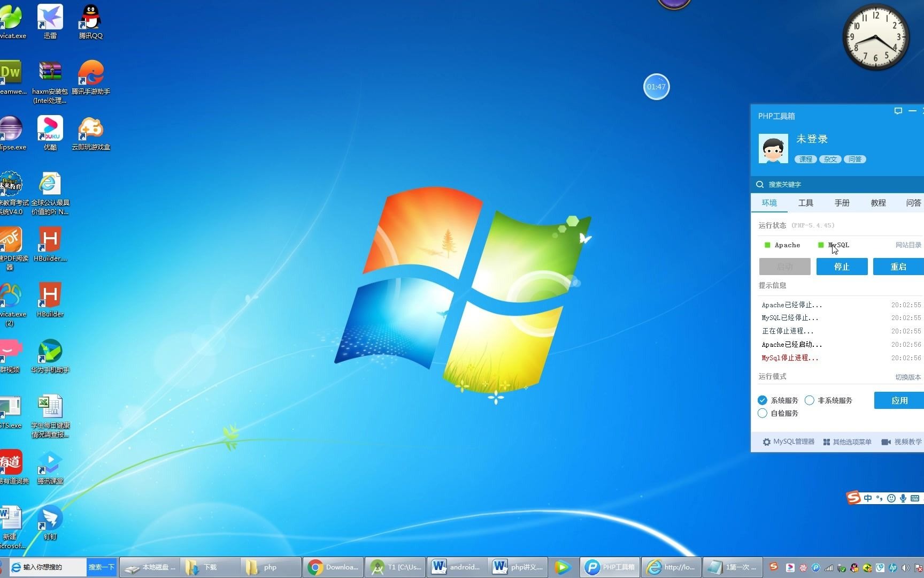This screenshot has height=578, width=924.
Task: Click the 杂文 tag under 未登录
Action: [830, 159]
